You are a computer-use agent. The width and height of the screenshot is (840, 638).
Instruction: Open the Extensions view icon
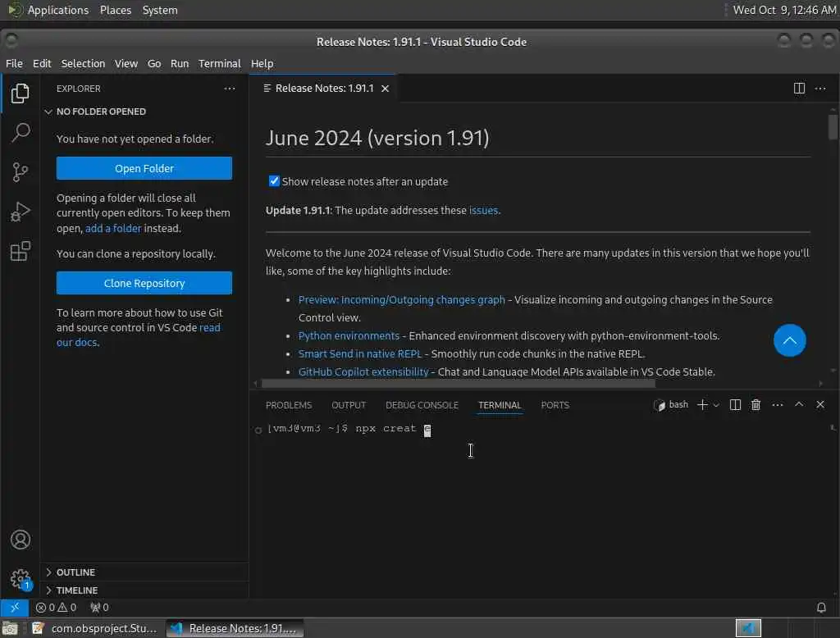pyautogui.click(x=21, y=251)
